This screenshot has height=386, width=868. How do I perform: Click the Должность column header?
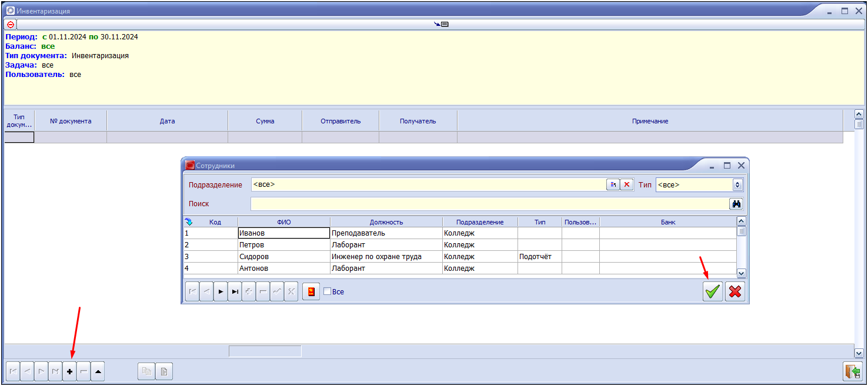(386, 222)
